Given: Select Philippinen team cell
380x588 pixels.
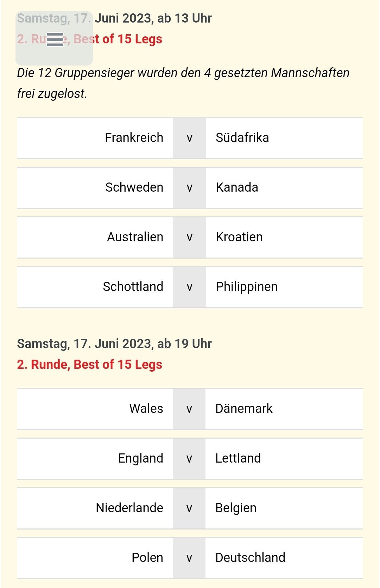Looking at the screenshot, I should (246, 287).
